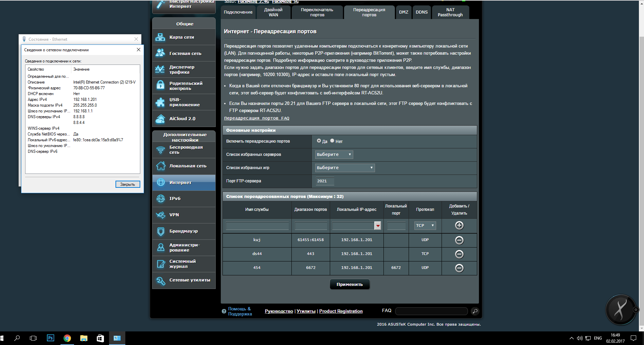Click the Применить (Apply) button
The width and height of the screenshot is (644, 345).
pos(350,285)
